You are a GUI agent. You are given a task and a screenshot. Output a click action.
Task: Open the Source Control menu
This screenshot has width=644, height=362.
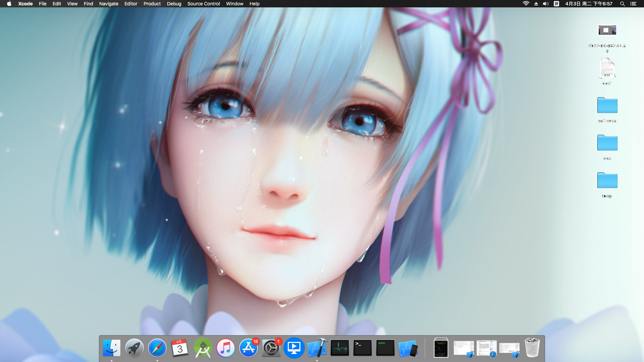point(204,4)
